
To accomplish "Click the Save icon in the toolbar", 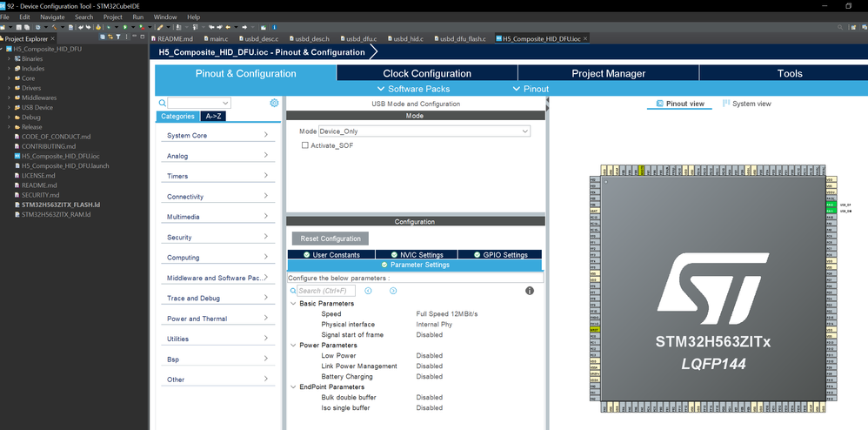I will coord(19,27).
